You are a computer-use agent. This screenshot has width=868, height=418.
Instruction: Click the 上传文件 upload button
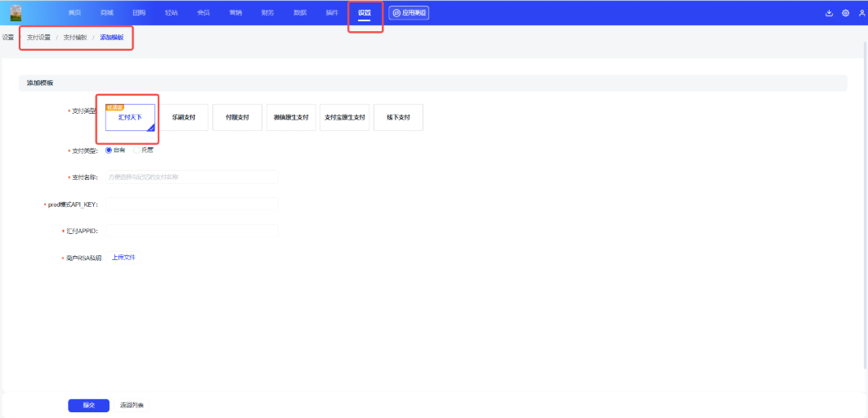click(x=123, y=258)
